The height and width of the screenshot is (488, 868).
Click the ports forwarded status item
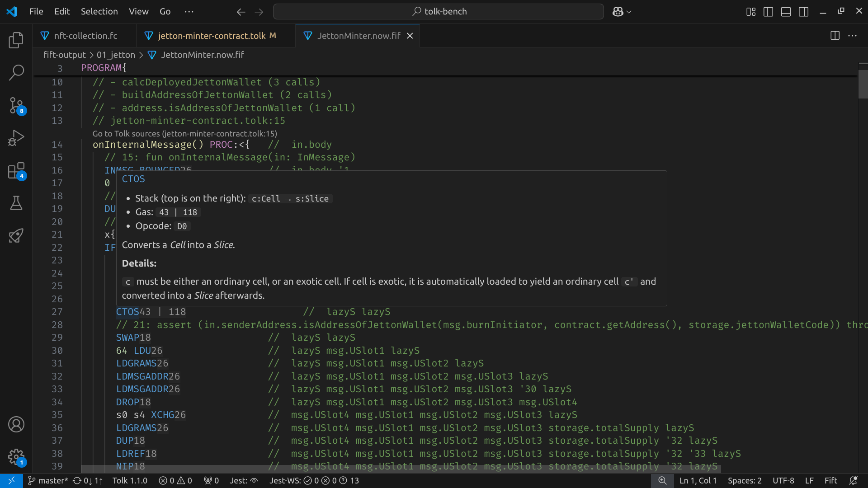211,481
